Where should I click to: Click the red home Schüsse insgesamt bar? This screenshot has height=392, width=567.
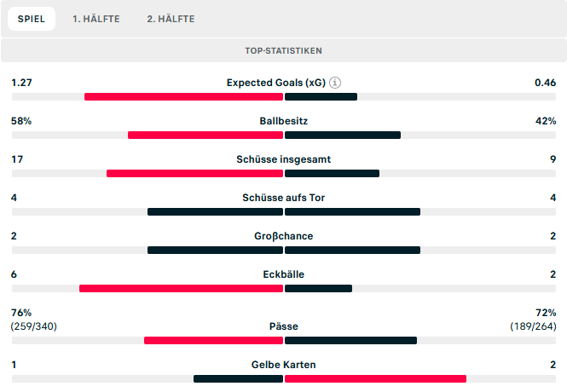click(194, 173)
